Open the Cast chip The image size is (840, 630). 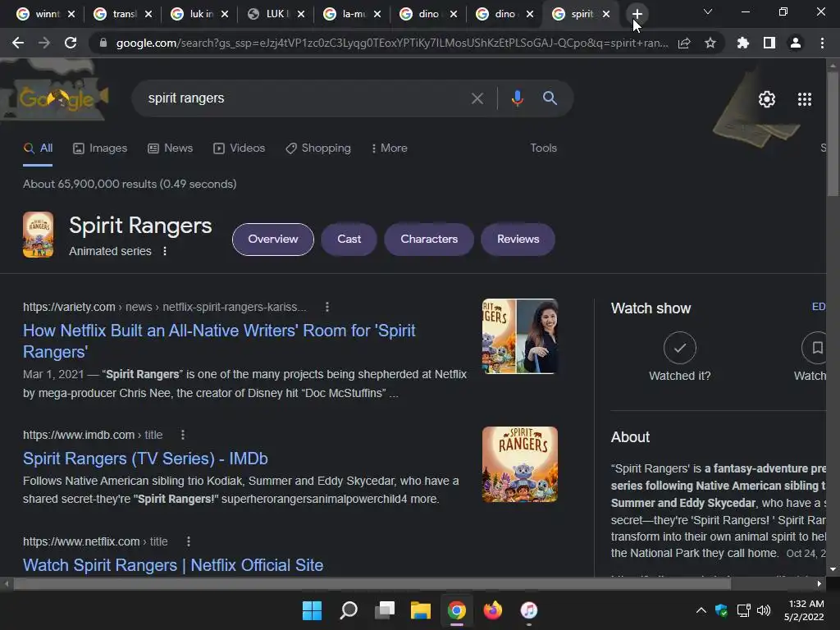pyautogui.click(x=349, y=240)
